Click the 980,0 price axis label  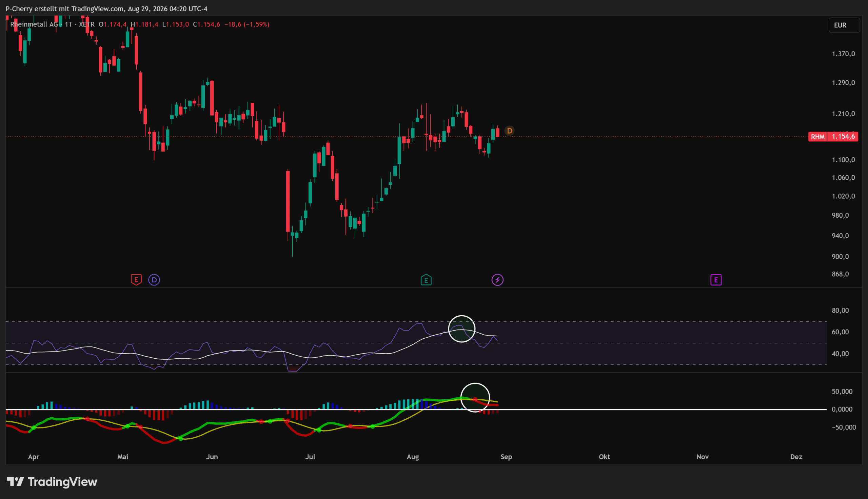(x=840, y=215)
